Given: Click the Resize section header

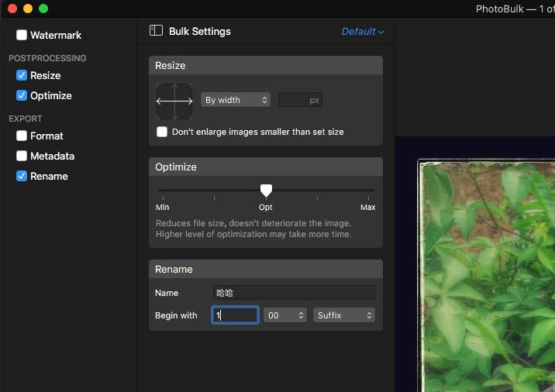Looking at the screenshot, I should 266,65.
